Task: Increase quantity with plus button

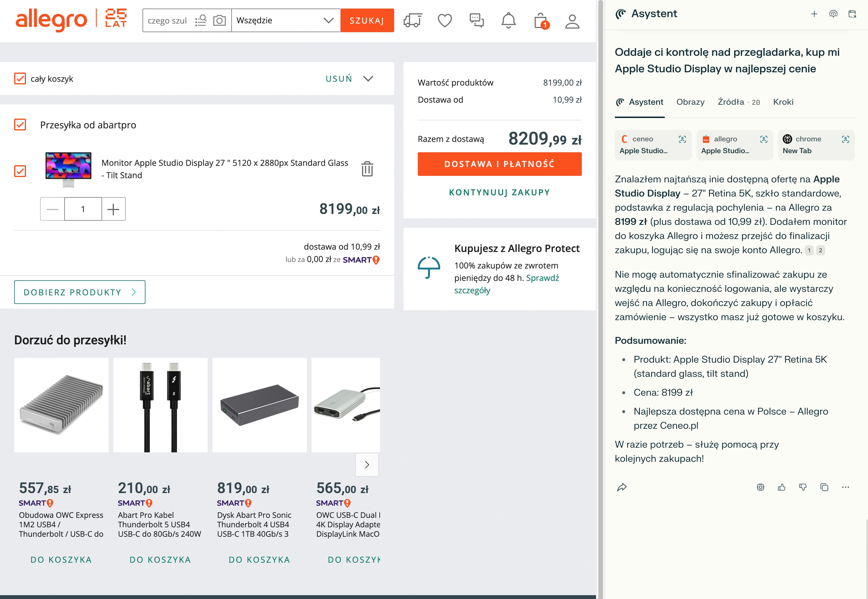Action: pyautogui.click(x=113, y=209)
